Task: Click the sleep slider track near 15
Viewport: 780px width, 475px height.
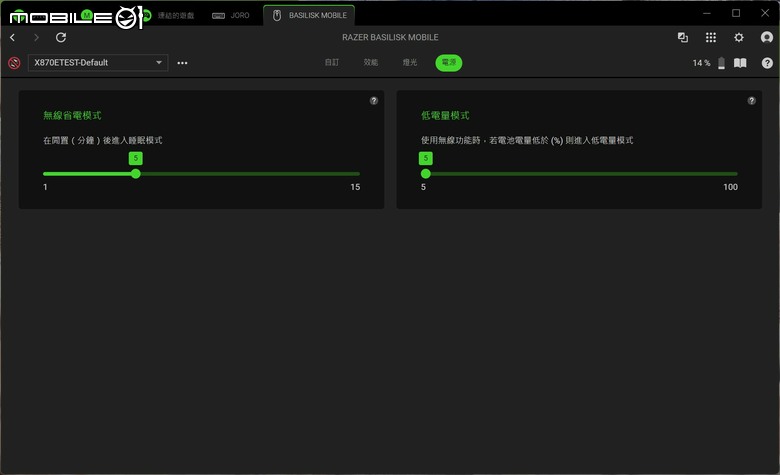Action: [353, 174]
